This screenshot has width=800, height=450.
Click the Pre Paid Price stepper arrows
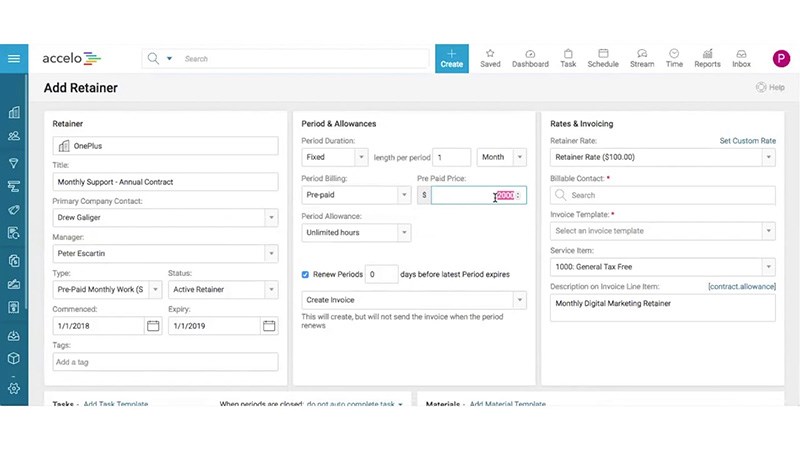pos(518,195)
